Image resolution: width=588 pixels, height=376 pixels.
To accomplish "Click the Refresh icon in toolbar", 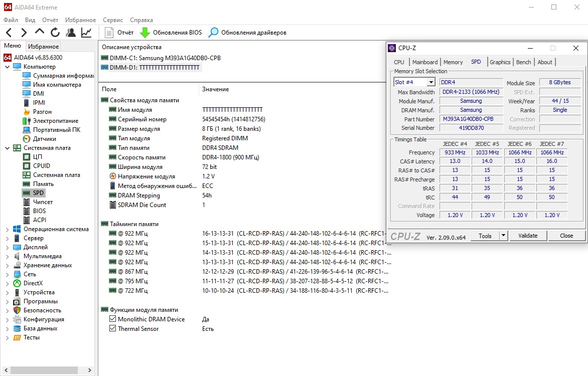I will 55,33.
